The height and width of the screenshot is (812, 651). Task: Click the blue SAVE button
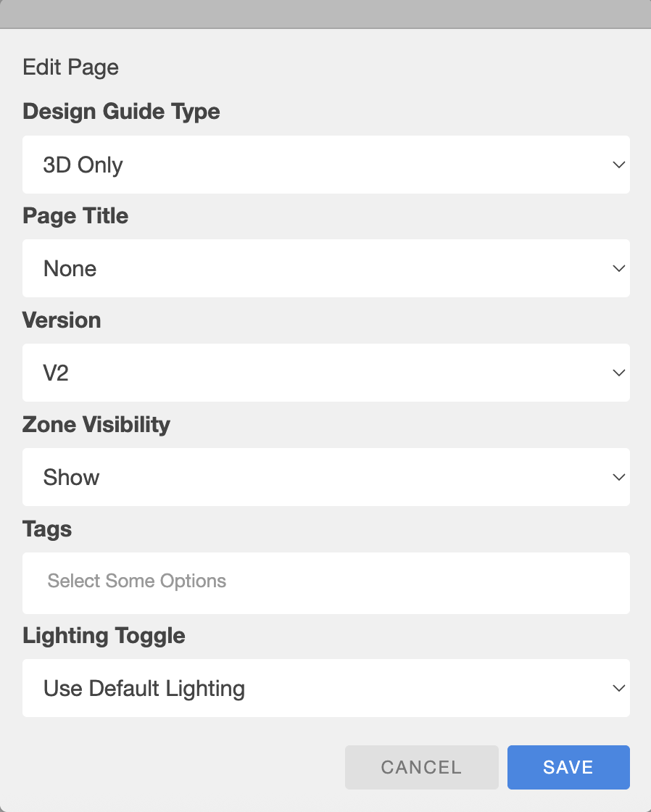pyautogui.click(x=568, y=768)
